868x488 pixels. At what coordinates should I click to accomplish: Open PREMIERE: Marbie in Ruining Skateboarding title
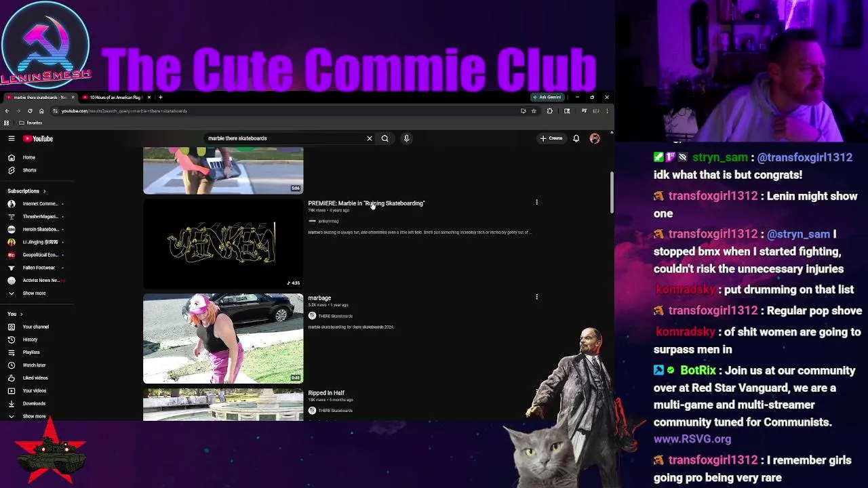366,203
